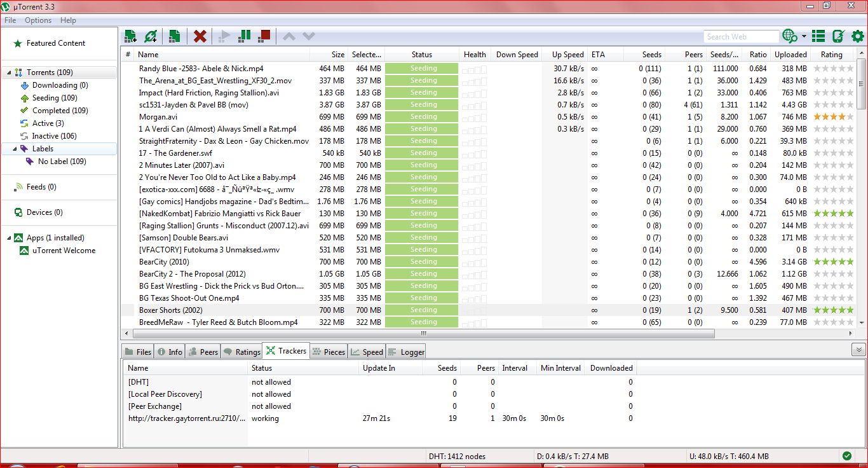868x468 pixels.
Task: Remove the selected torrent
Action: (200, 36)
